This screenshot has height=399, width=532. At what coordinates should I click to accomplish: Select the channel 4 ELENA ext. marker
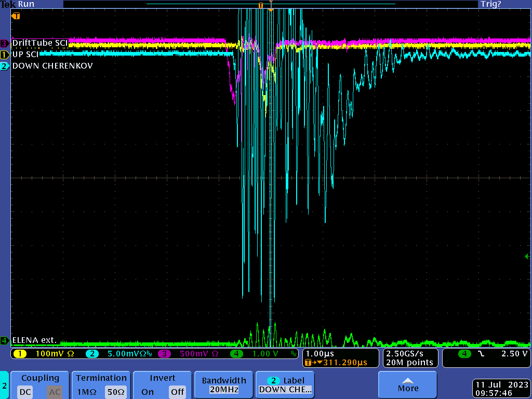(5, 341)
